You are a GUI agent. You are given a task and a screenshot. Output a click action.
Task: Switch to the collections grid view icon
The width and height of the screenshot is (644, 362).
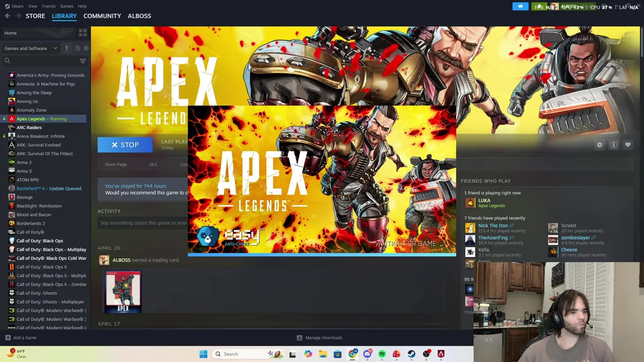coord(83,33)
